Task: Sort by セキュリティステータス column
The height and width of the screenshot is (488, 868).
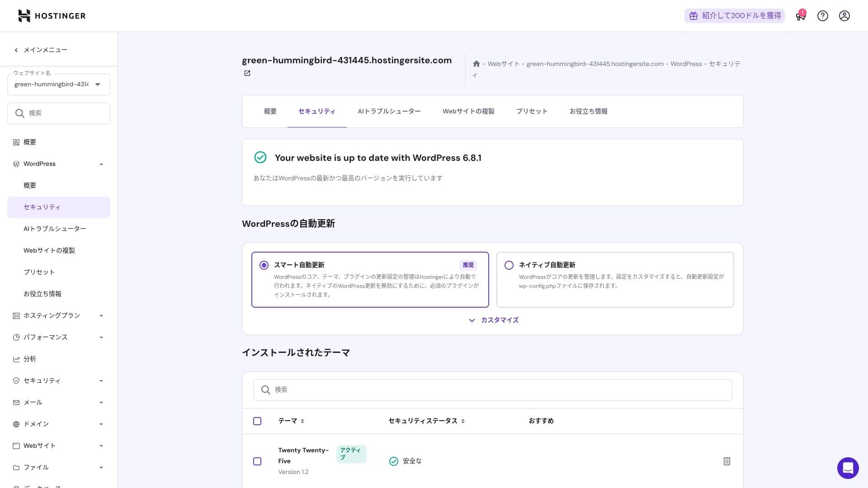Action: click(x=427, y=421)
